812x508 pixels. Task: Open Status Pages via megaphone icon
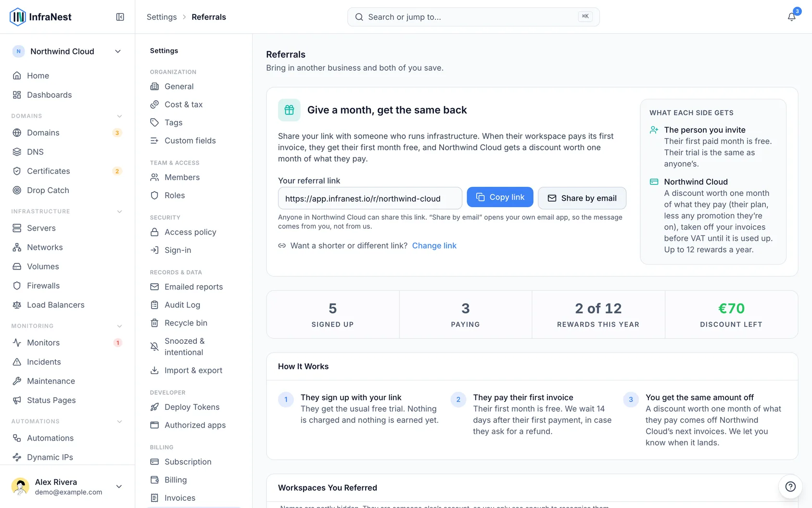[17, 400]
